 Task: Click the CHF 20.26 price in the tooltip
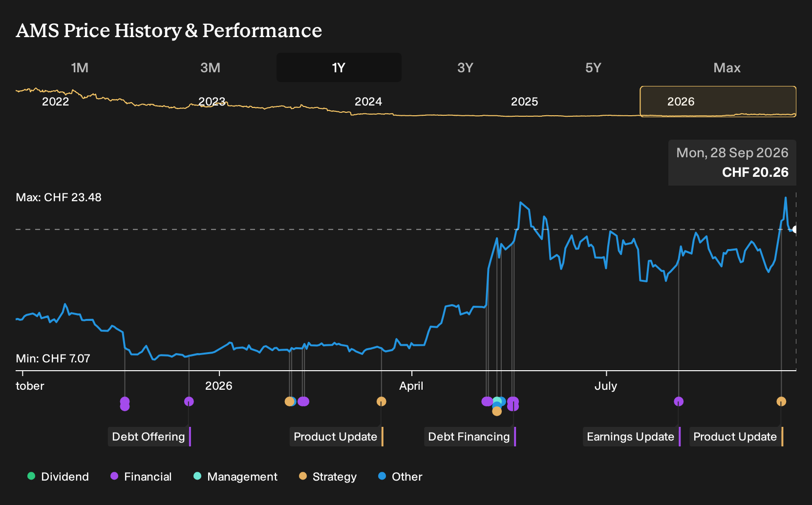tap(755, 172)
